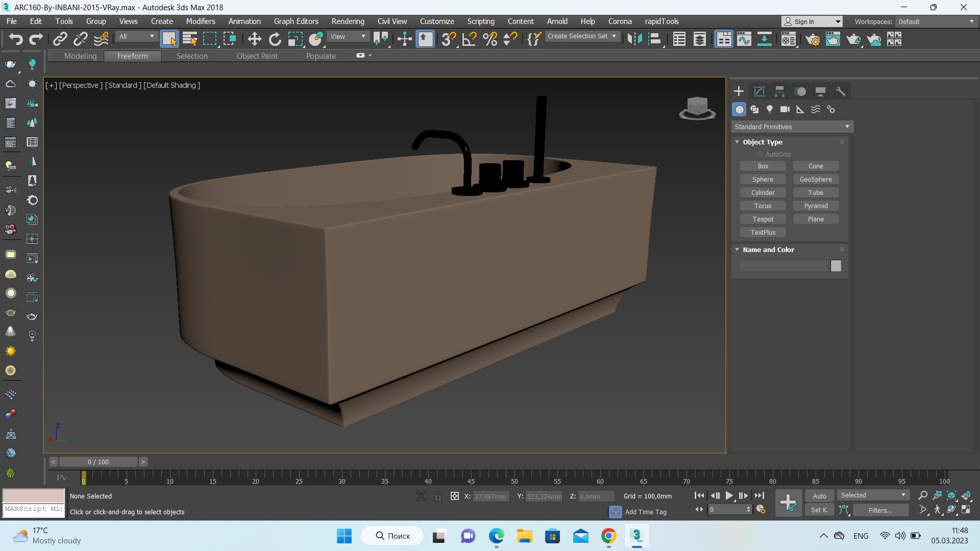Open the Graph Editors menu
The height and width of the screenshot is (551, 980).
tap(296, 21)
